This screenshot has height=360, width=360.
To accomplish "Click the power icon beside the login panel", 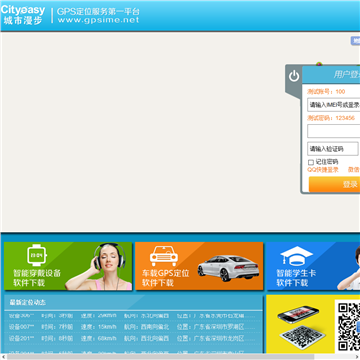I will click(x=294, y=76).
